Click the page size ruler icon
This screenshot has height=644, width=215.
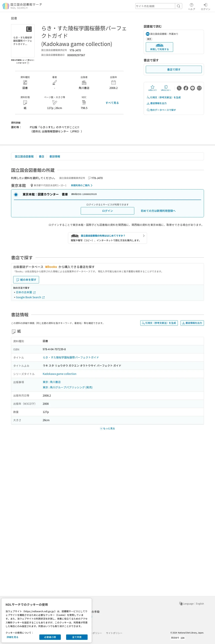click(55, 102)
